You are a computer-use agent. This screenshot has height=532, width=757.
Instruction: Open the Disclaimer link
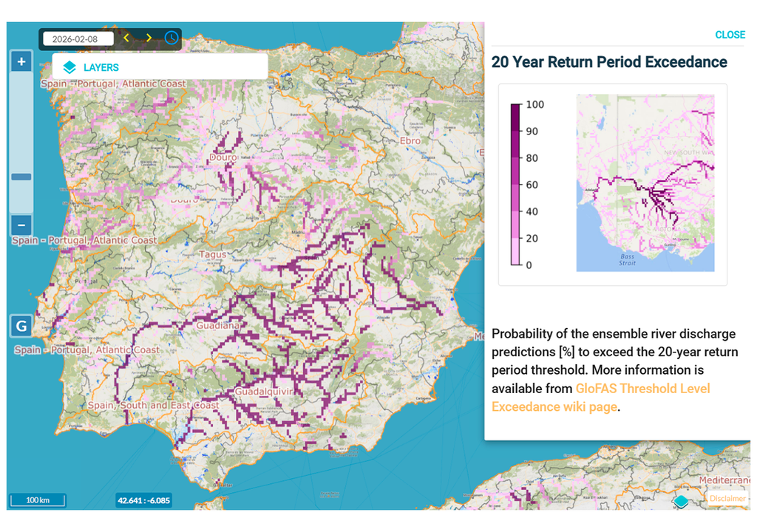click(727, 499)
